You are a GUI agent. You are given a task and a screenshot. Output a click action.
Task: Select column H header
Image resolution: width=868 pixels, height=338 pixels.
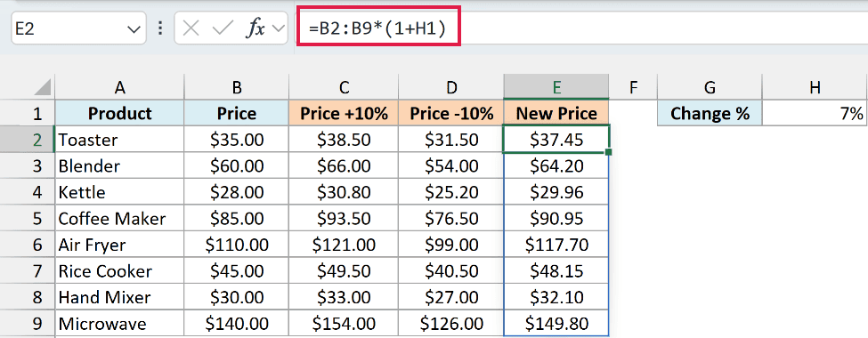(815, 87)
